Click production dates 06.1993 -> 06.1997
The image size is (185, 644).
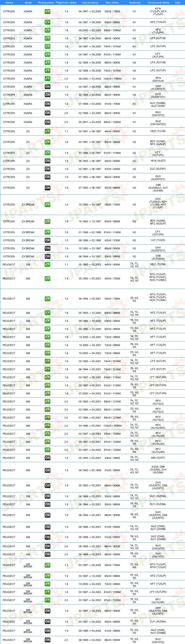click(90, 161)
